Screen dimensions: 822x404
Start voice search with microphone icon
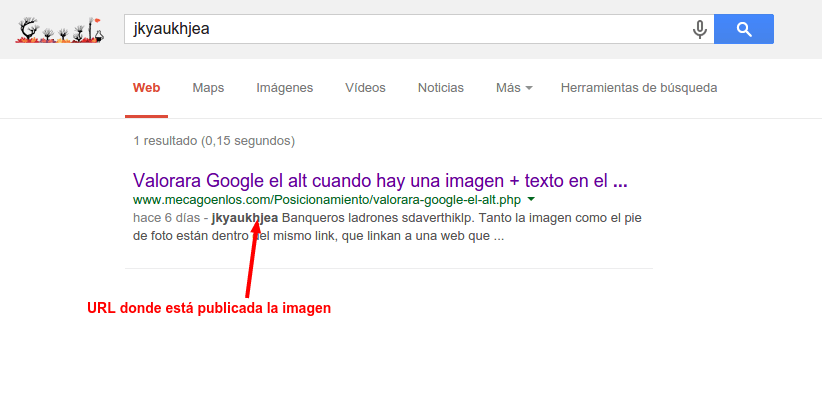[699, 29]
